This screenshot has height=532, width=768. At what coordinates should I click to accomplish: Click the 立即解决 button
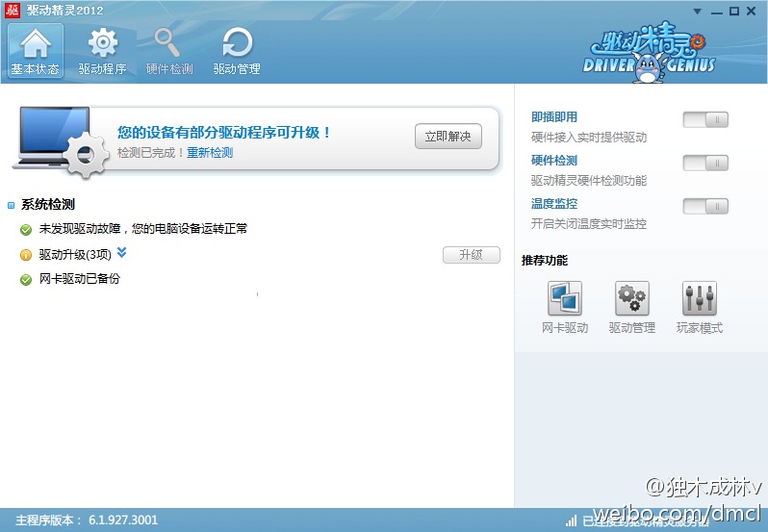(448, 136)
